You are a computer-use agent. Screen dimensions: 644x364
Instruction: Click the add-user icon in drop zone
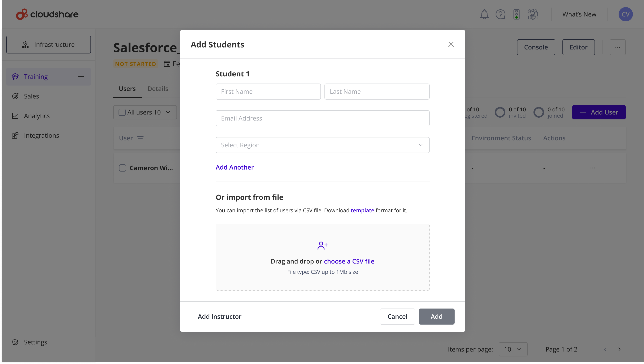322,245
